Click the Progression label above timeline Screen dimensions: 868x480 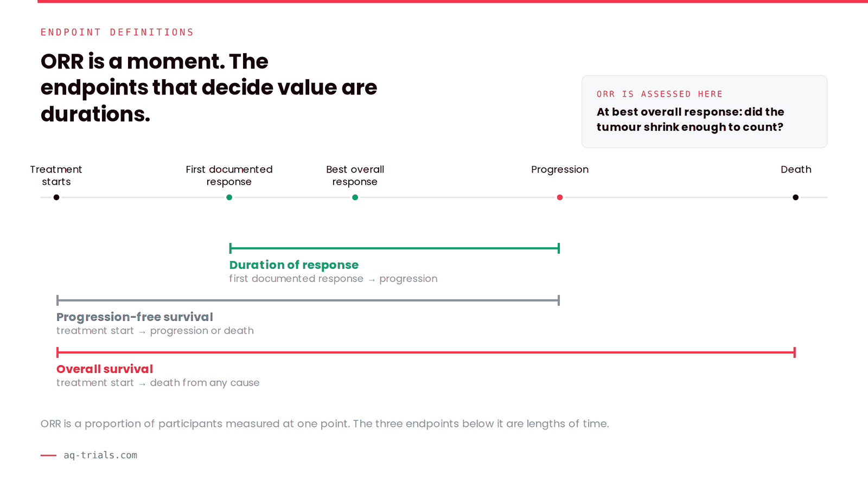pyautogui.click(x=560, y=169)
